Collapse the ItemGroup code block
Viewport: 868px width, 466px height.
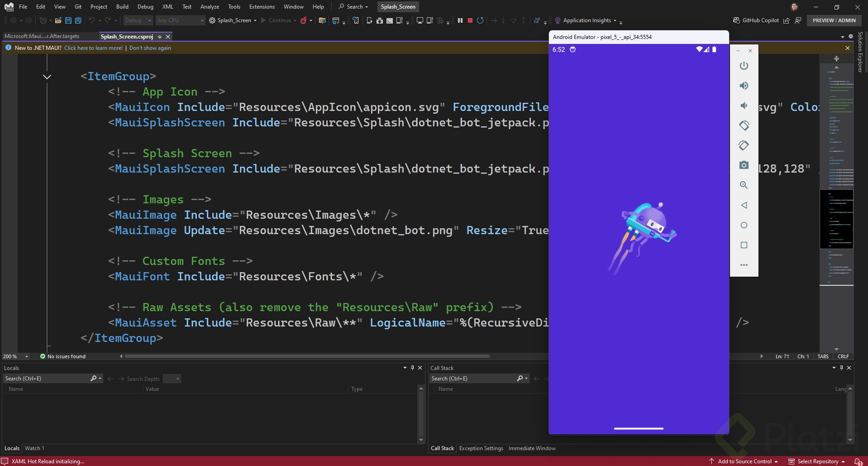click(47, 77)
